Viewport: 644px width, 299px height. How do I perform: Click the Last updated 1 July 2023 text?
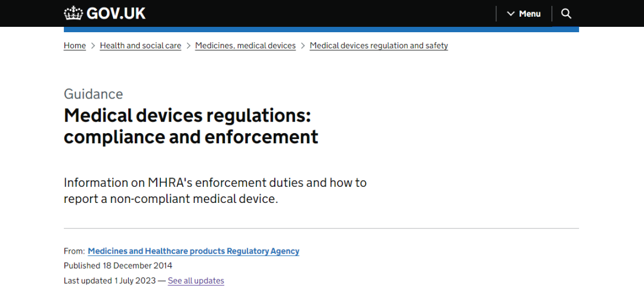tap(110, 280)
